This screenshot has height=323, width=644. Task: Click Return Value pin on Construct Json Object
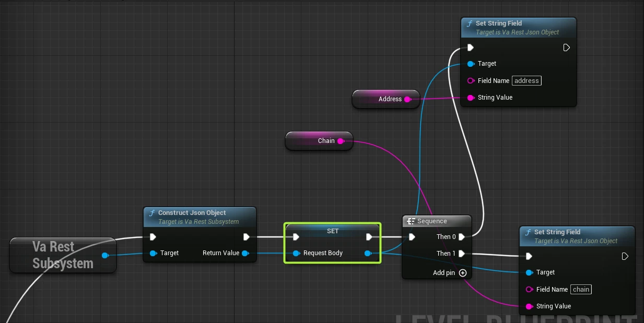coord(245,253)
